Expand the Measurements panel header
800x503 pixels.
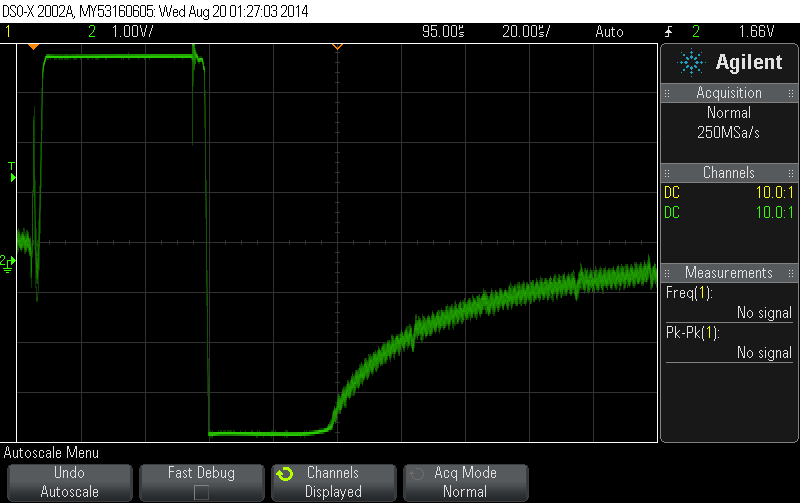pos(729,273)
